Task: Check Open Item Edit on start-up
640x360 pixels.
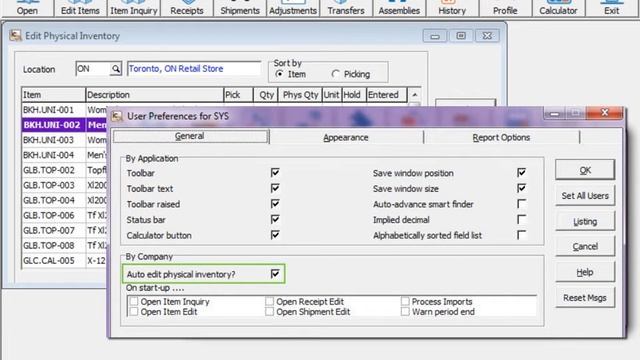Action: click(133, 311)
